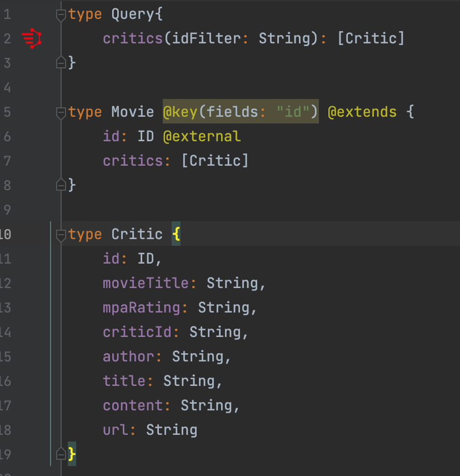Viewport: 460px width, 476px height.
Task: Click the mpaRating field name
Action: click(x=142, y=308)
